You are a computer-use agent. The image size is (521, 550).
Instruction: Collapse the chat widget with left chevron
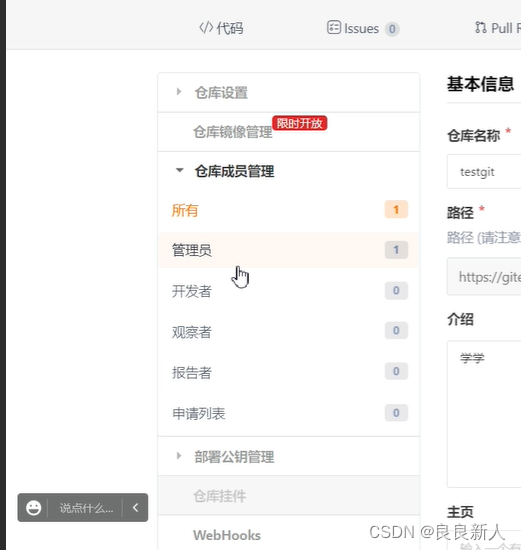pos(135,508)
